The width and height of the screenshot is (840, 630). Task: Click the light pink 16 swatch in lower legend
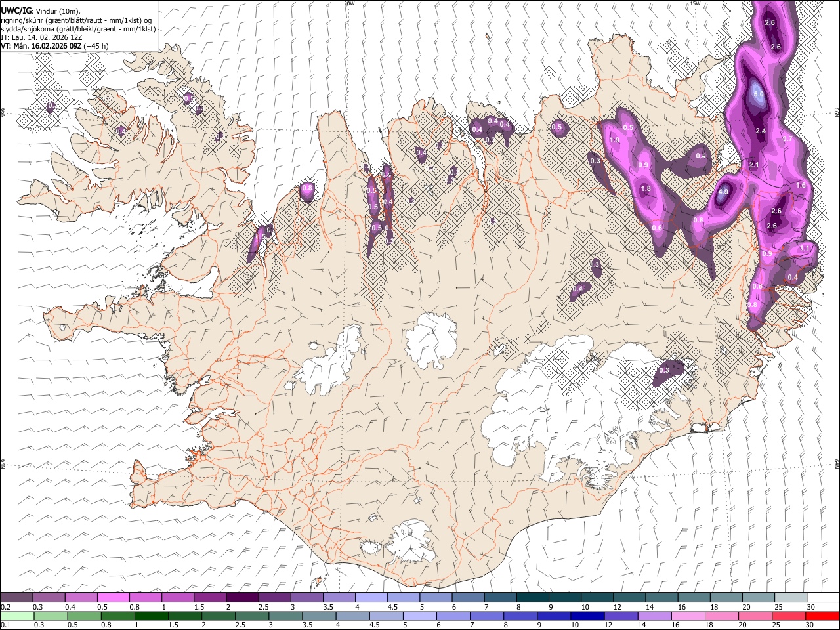pyautogui.click(x=688, y=616)
